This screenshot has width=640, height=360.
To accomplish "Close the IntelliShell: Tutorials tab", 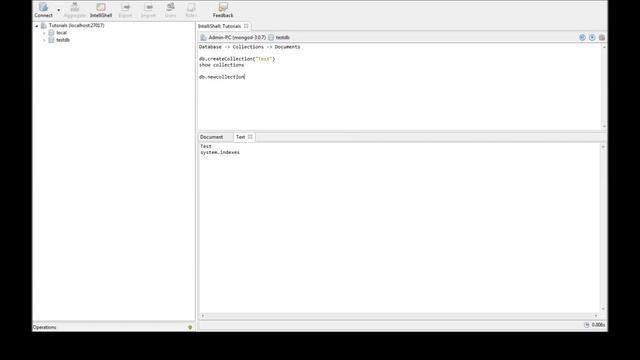I will (x=246, y=26).
